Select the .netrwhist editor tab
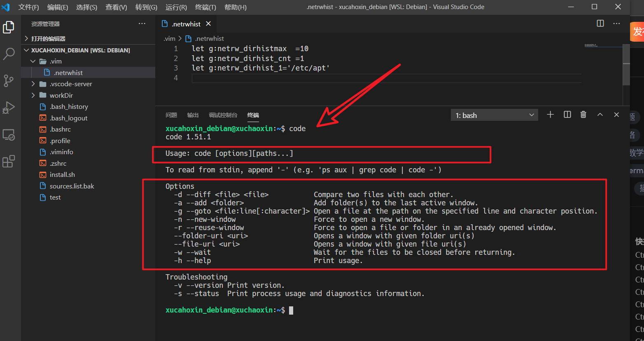The width and height of the screenshot is (644, 341). 186,24
